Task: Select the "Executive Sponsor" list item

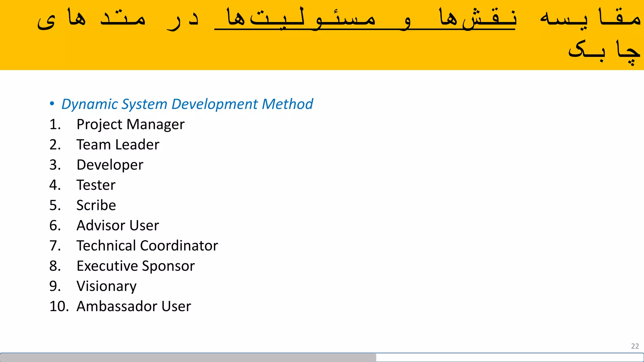Action: click(136, 266)
